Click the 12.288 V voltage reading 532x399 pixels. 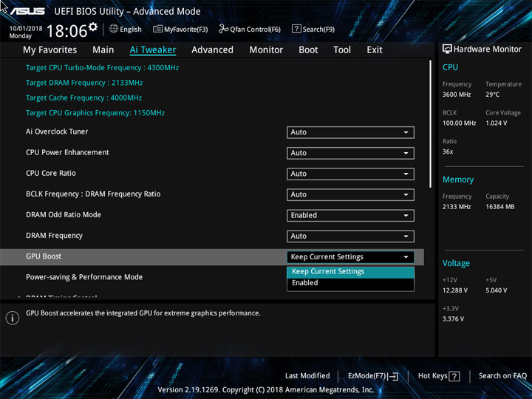(x=455, y=290)
